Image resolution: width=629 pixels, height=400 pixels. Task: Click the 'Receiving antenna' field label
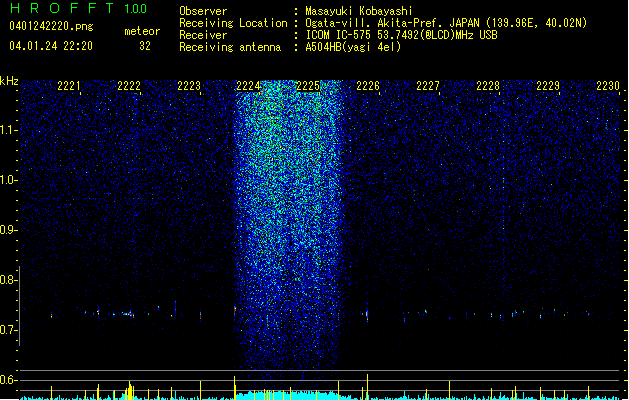230,47
